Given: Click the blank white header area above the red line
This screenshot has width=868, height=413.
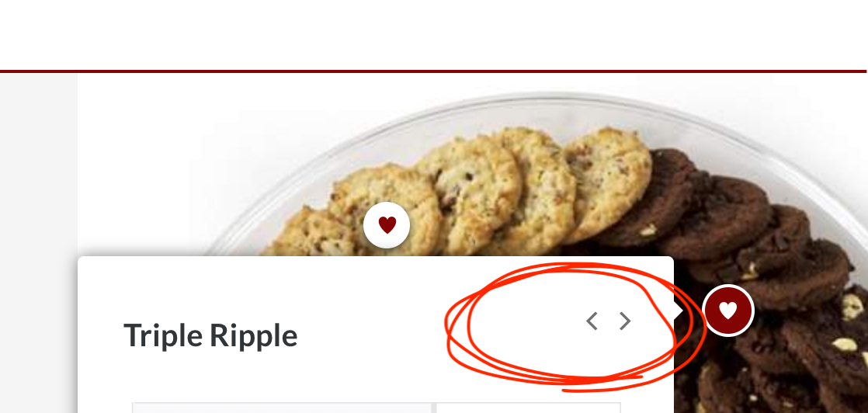Looking at the screenshot, I should [434, 34].
